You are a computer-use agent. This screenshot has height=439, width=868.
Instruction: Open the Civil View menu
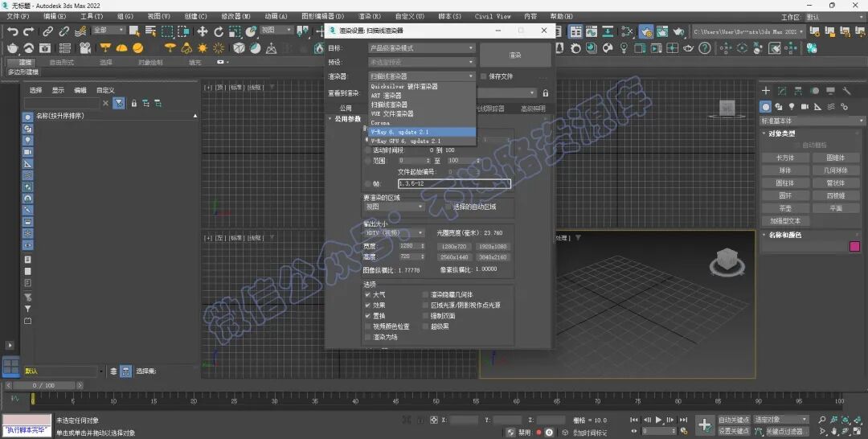coord(493,17)
